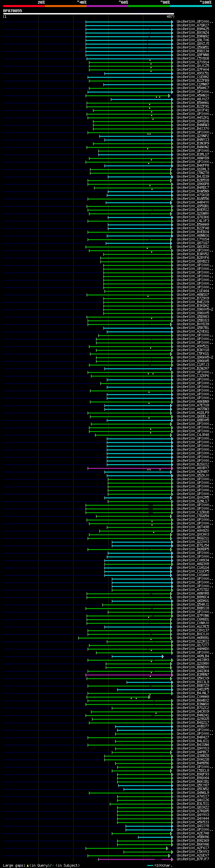Click the red 20% identity legend segment
The height and width of the screenshot is (868, 215).
point(24,6)
